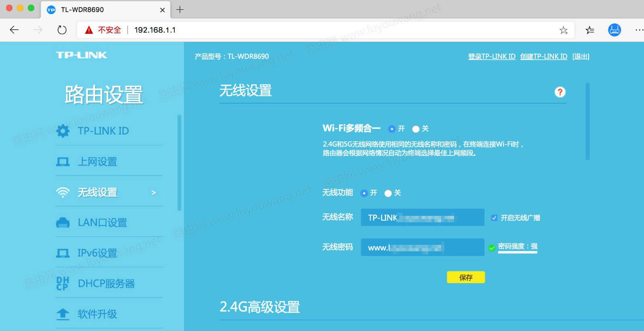Click the 无线设置 page heading
Screen dimensions: 644x331
tap(246, 91)
